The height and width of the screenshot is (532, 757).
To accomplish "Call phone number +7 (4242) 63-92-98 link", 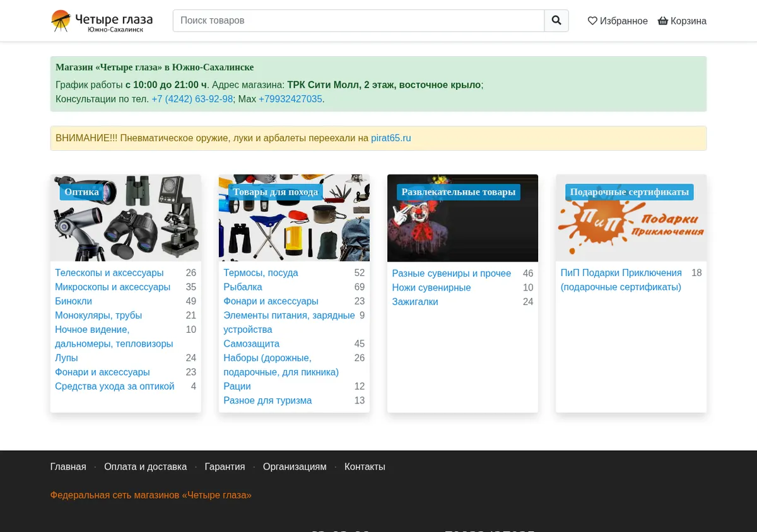I will point(192,99).
